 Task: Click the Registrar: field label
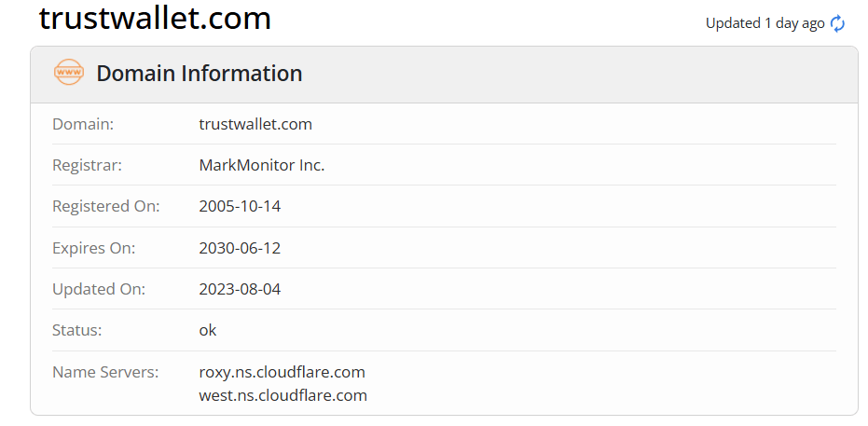[87, 165]
